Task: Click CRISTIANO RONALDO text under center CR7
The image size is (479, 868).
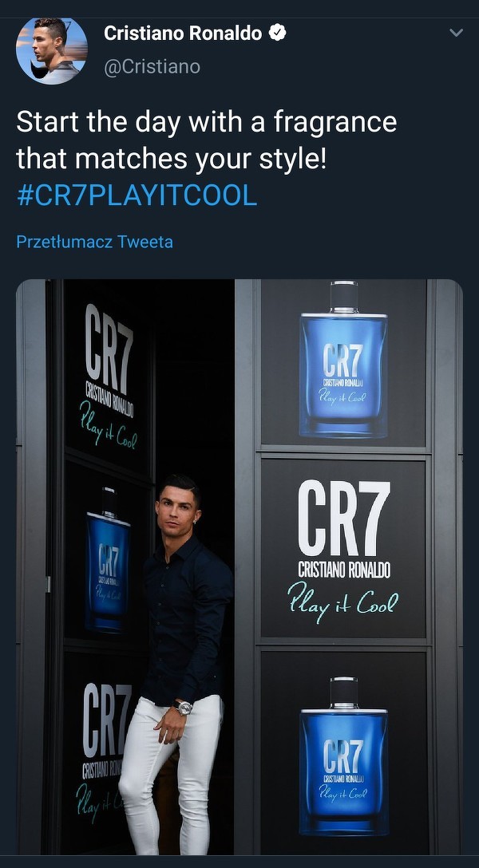Action: click(343, 569)
